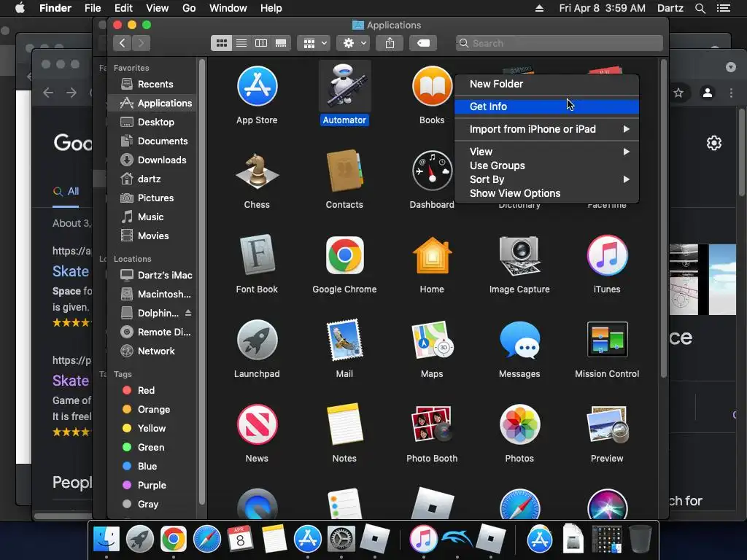Select the Mail app icon
The height and width of the screenshot is (560, 747).
(x=344, y=340)
